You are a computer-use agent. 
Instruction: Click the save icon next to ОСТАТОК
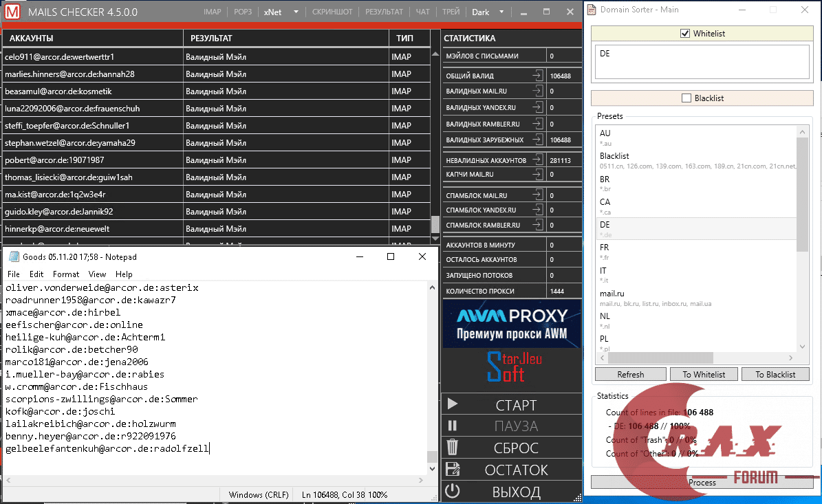pos(453,470)
